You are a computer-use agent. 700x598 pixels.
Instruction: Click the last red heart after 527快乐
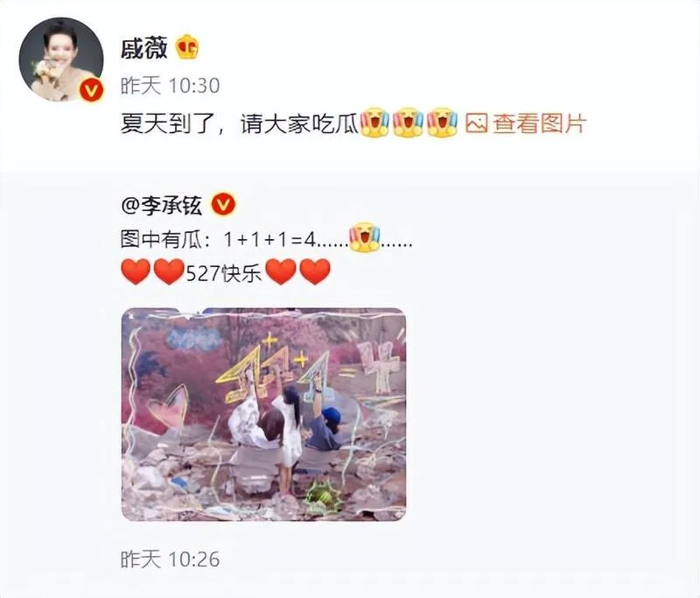(x=315, y=271)
